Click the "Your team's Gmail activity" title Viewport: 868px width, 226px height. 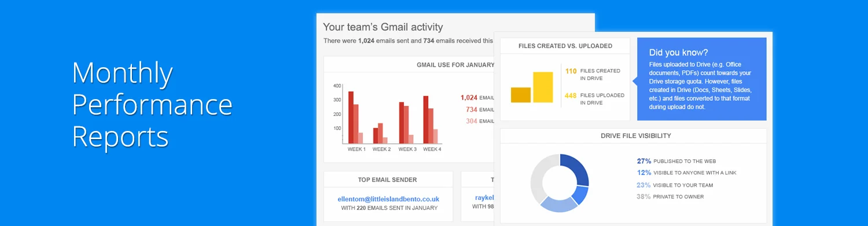[x=382, y=27]
